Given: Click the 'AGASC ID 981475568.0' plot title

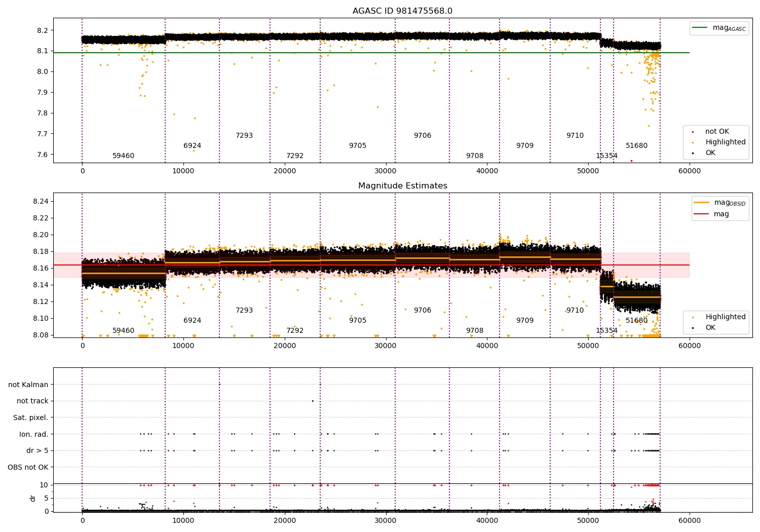Looking at the screenshot, I should tap(402, 11).
